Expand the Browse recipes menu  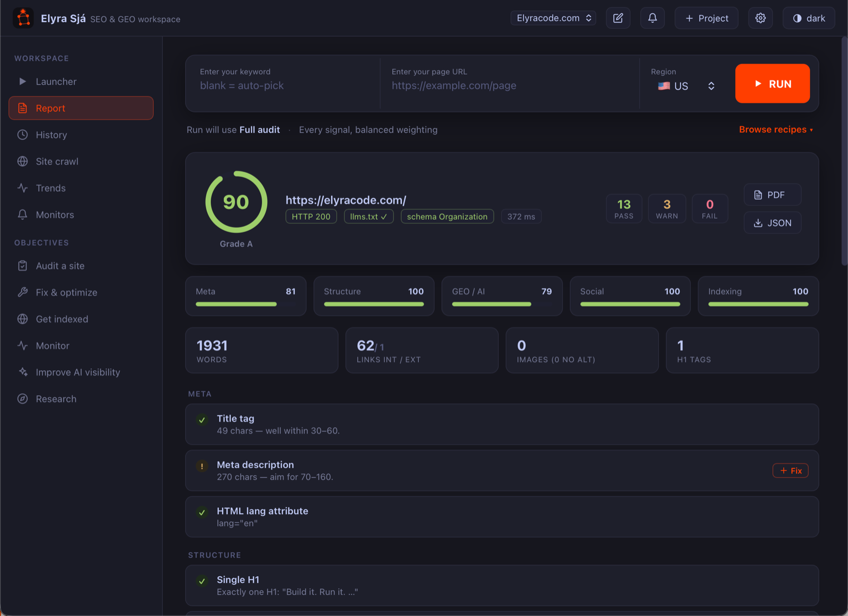click(x=776, y=129)
